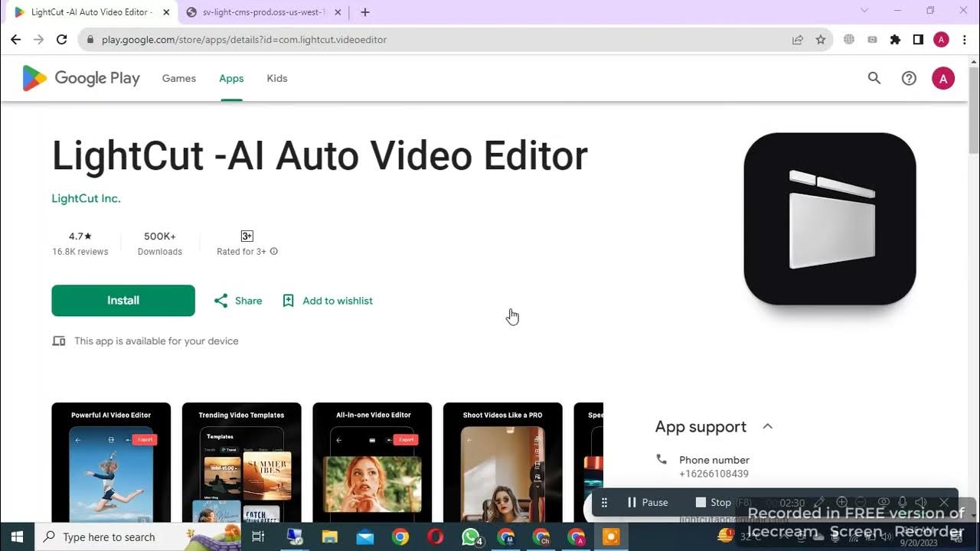Add LightCut to wishlist
The image size is (980, 551).
tap(328, 301)
